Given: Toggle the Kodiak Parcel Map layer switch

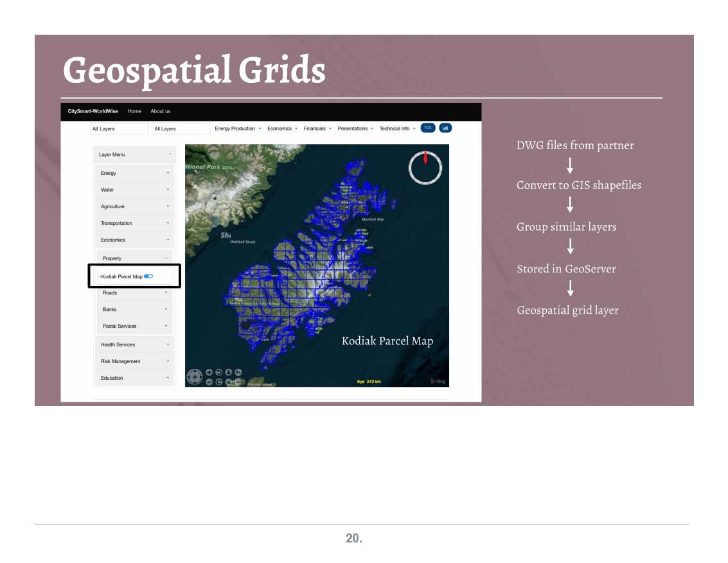Looking at the screenshot, I should [x=148, y=276].
